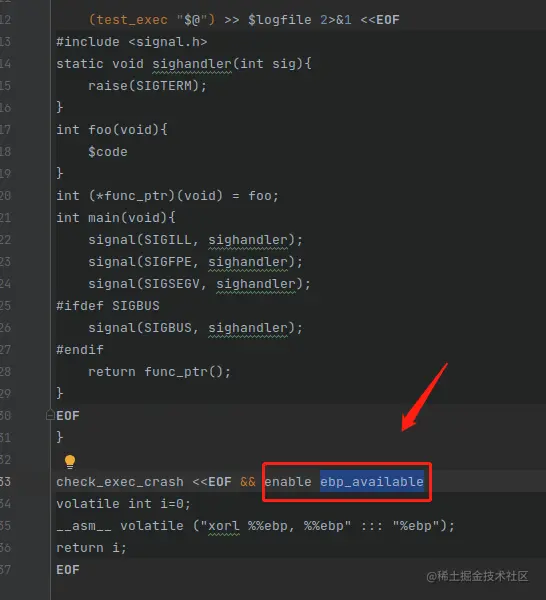Screen dimensions: 546x600
Task: Click gutter line number for 'int main(void){'
Action: (5, 218)
